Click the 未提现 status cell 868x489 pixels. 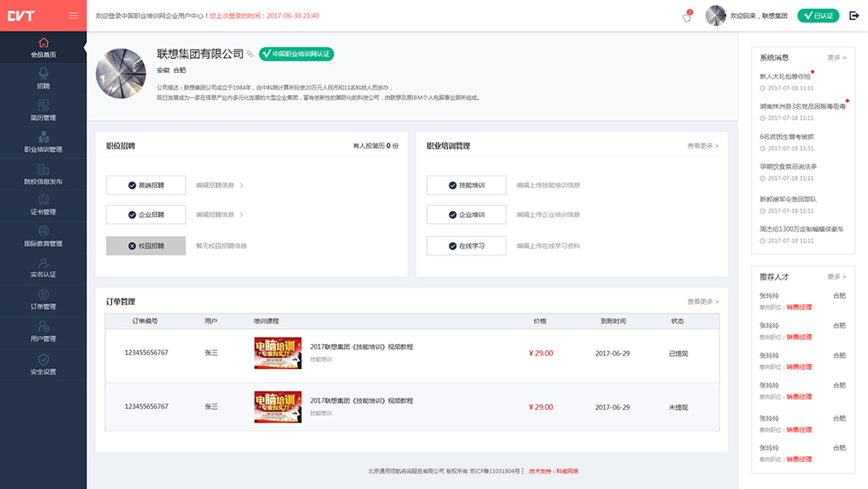[x=678, y=407]
